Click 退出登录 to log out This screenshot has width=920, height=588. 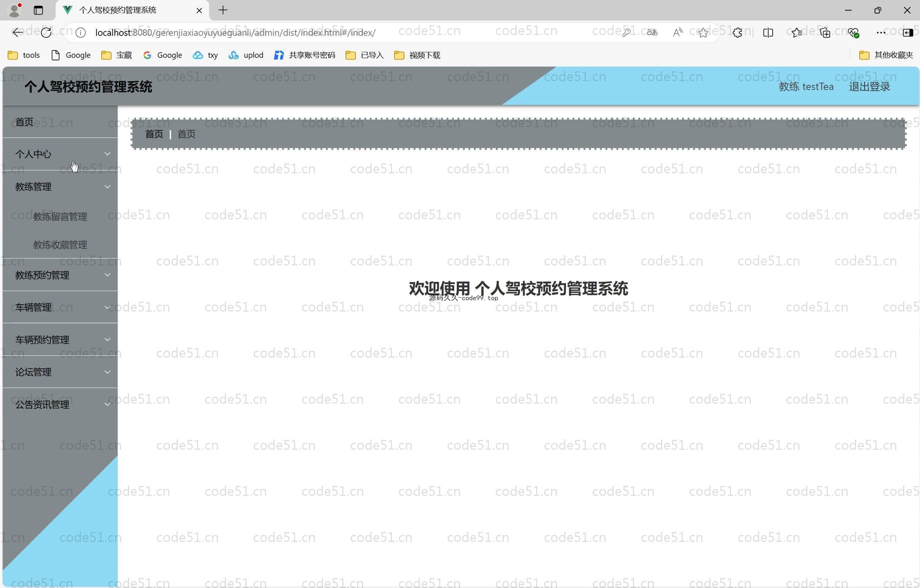869,87
